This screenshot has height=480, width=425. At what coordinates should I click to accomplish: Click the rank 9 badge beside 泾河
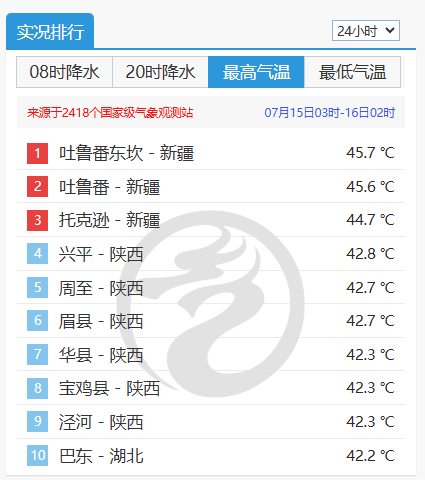click(x=37, y=421)
